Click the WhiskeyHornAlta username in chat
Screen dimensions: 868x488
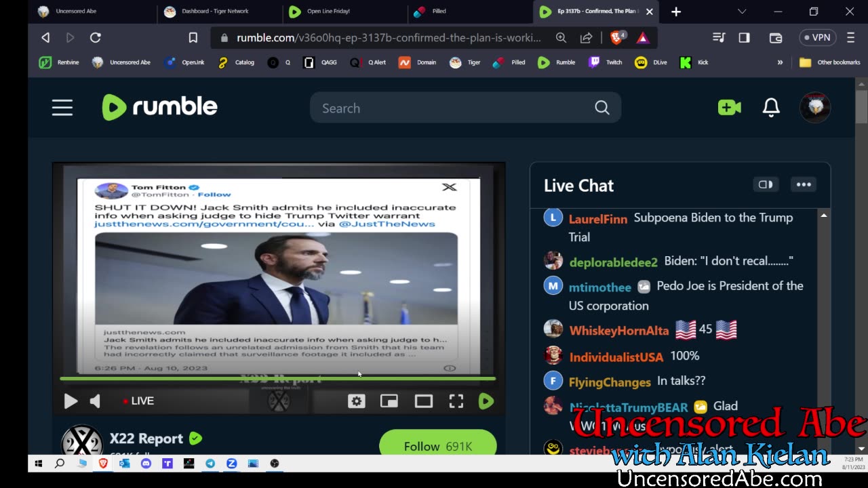(619, 331)
